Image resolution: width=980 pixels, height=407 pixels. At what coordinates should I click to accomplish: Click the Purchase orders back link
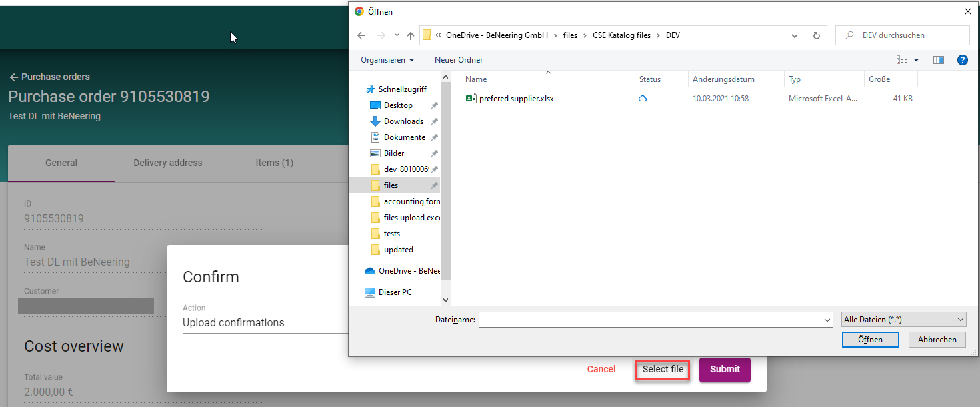click(x=49, y=77)
